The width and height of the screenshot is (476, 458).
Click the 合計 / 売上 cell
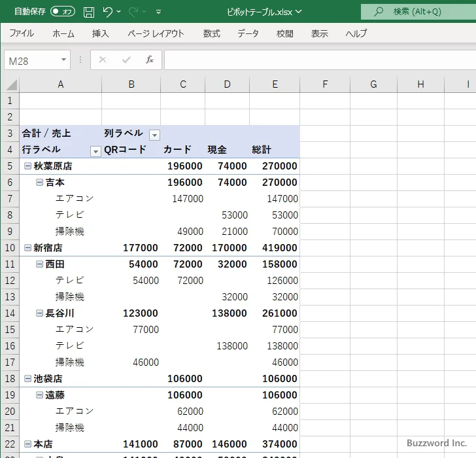(x=60, y=133)
